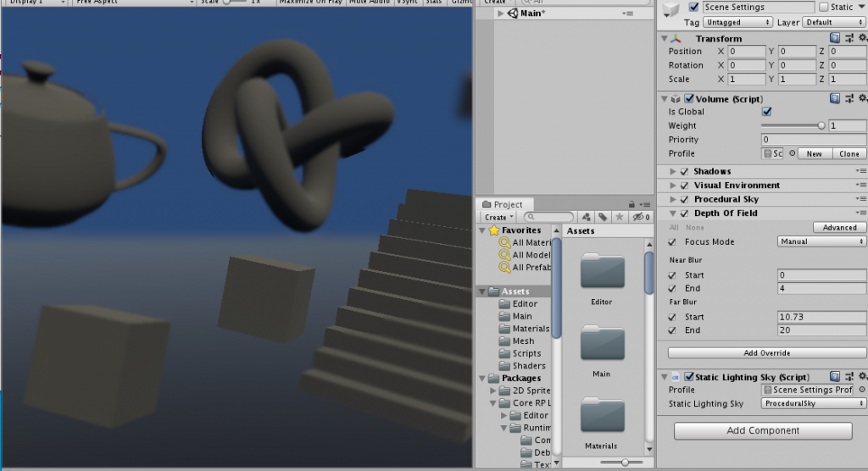Click Save search star icon in Project

[620, 217]
